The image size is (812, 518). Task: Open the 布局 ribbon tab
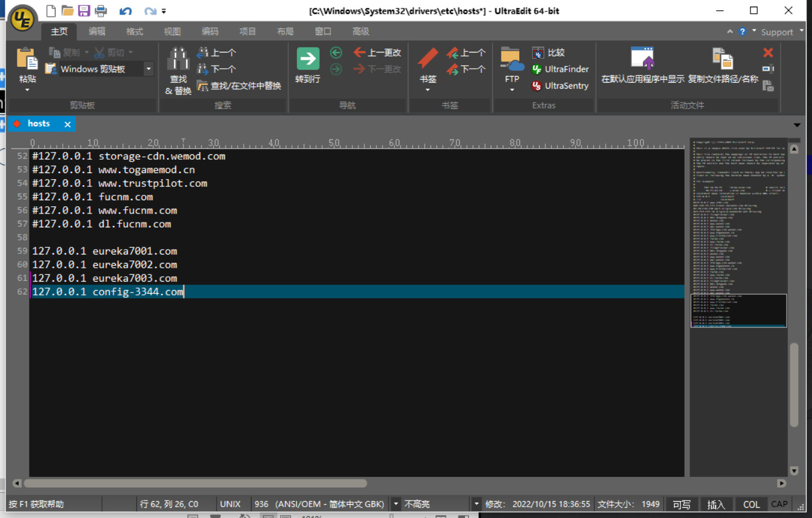285,31
